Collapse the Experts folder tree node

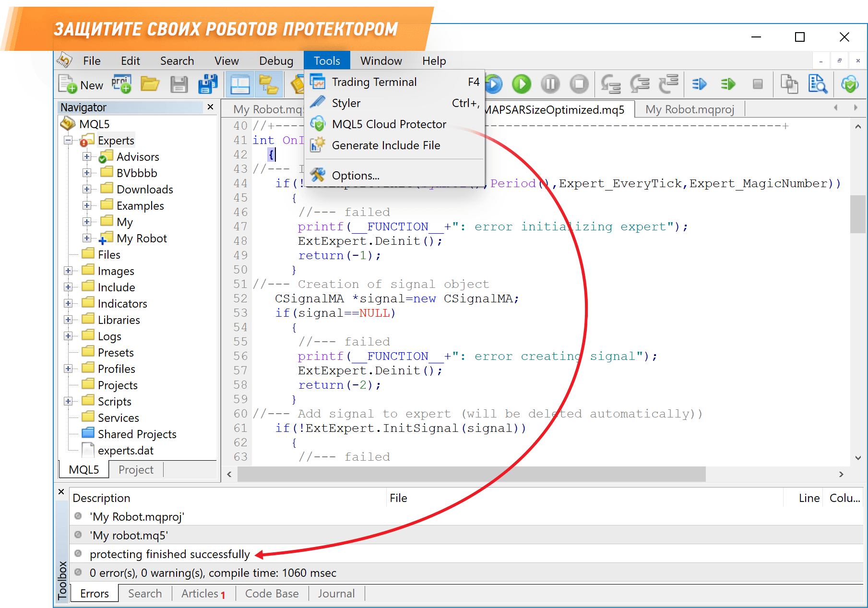(x=69, y=141)
